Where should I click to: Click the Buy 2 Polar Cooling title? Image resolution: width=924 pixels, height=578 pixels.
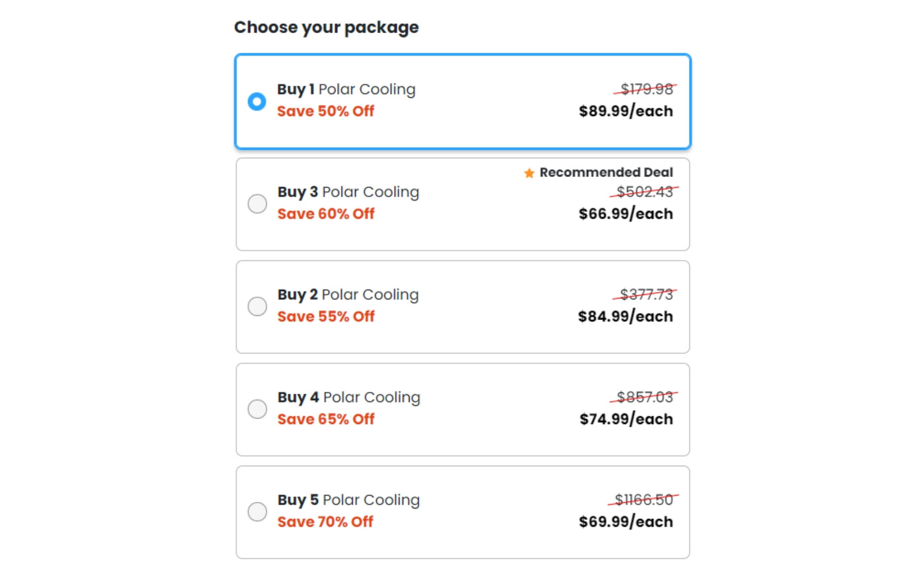pos(348,294)
